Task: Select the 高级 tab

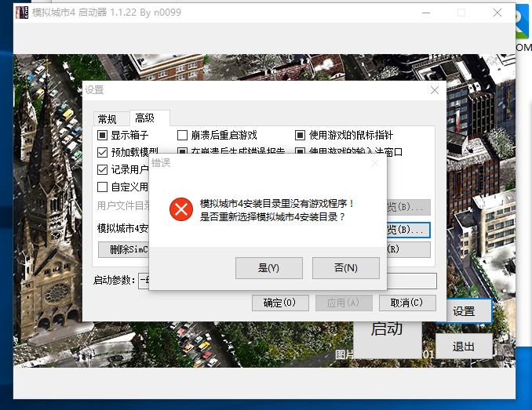Action: tap(145, 118)
